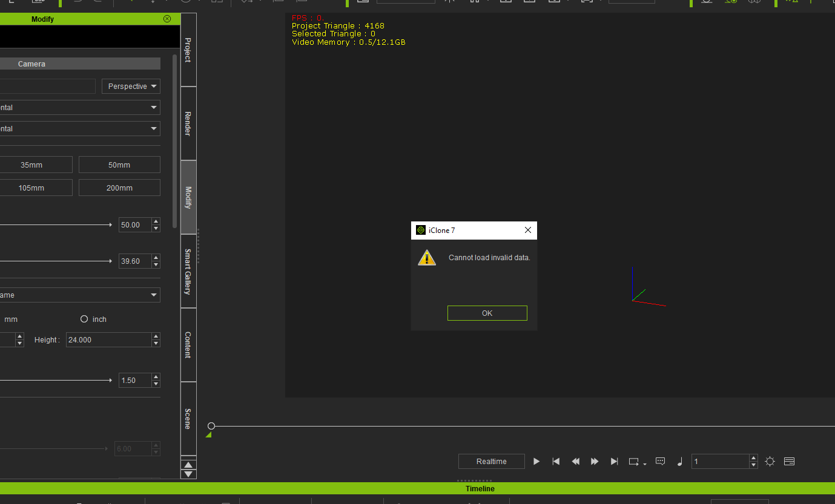Increase the 50.00 value with up arrow
This screenshot has width=835, height=504.
click(x=156, y=221)
